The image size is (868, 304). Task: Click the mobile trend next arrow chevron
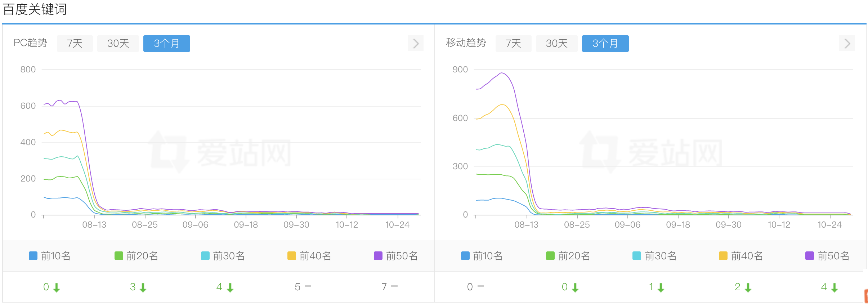[x=847, y=44]
